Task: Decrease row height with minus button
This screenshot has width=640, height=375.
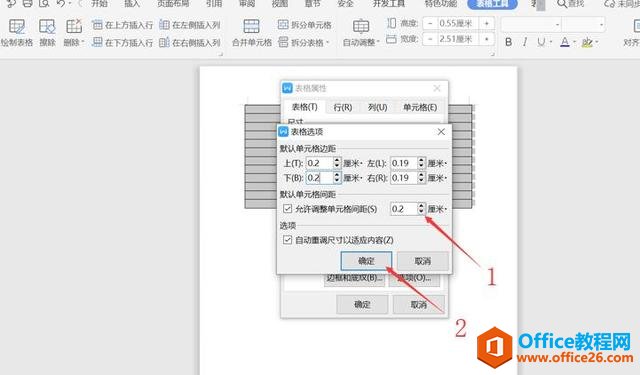Action: (430, 24)
